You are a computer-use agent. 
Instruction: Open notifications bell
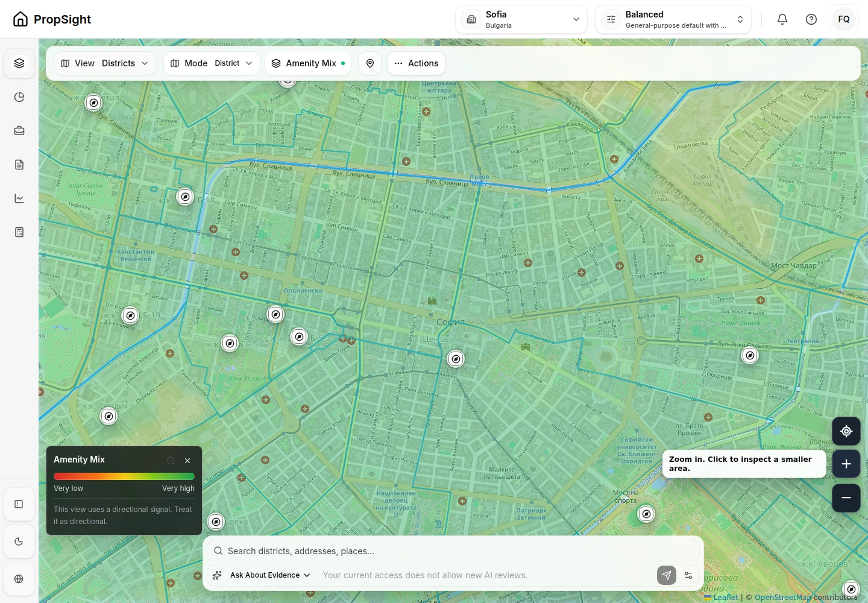click(x=782, y=19)
